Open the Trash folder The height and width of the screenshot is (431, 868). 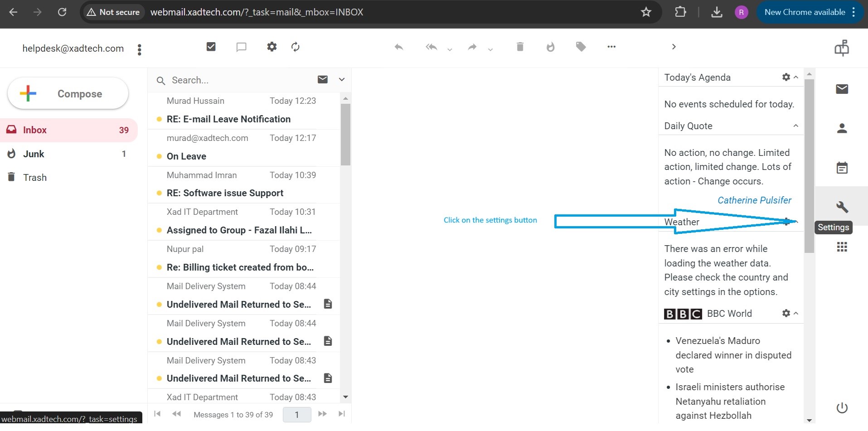[x=35, y=178]
